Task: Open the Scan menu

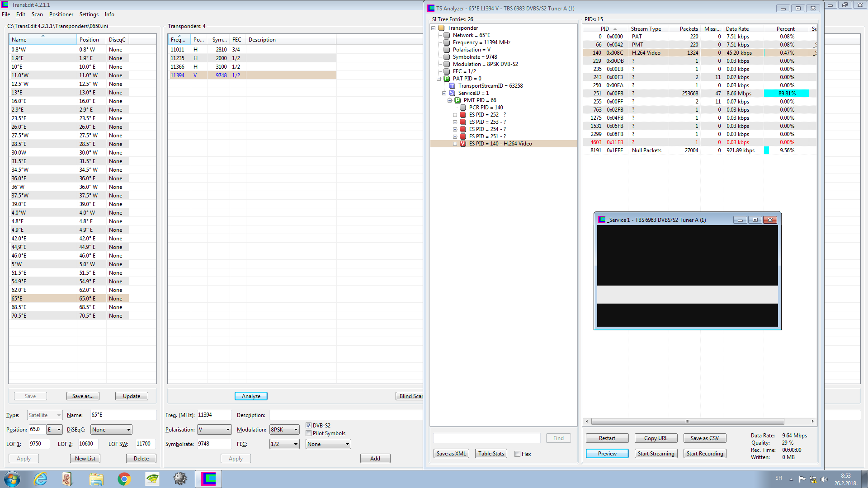Action: 37,14
